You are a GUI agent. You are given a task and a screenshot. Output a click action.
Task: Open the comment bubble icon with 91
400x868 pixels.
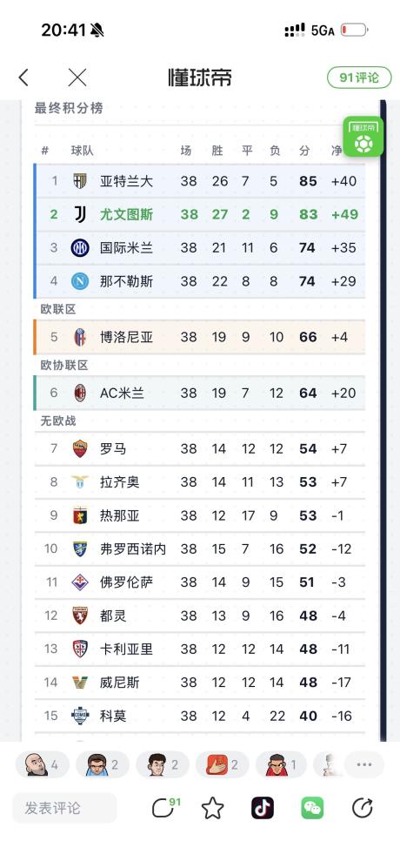[165, 808]
